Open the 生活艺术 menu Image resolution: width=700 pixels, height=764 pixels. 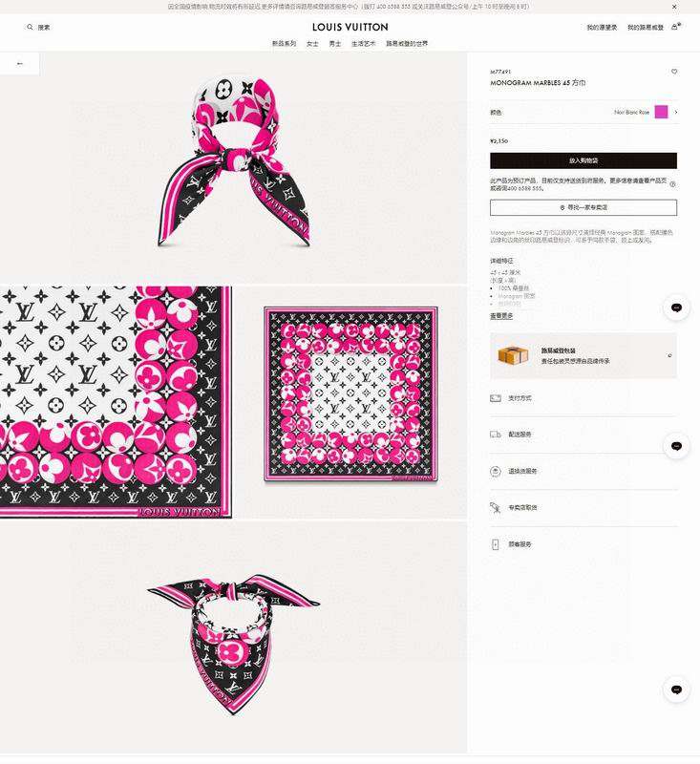click(x=364, y=43)
